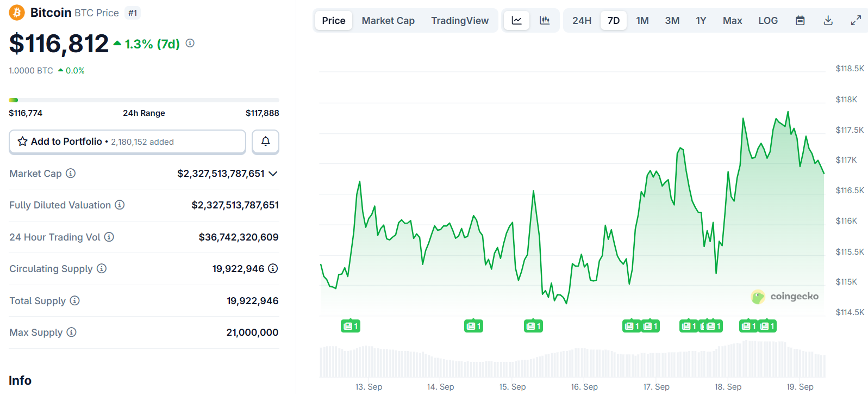Click the third news marker from left
This screenshot has width=868, height=394.
(x=534, y=326)
